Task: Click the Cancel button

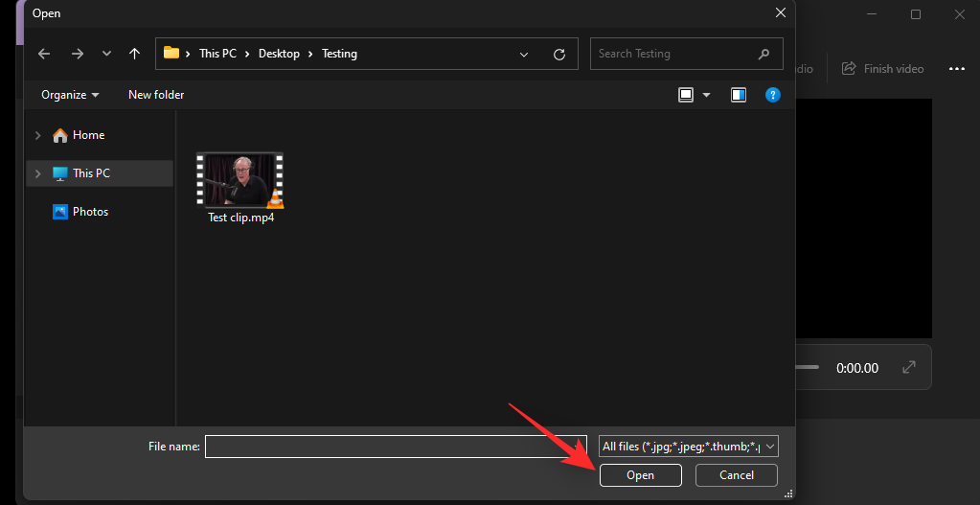Action: (737, 475)
